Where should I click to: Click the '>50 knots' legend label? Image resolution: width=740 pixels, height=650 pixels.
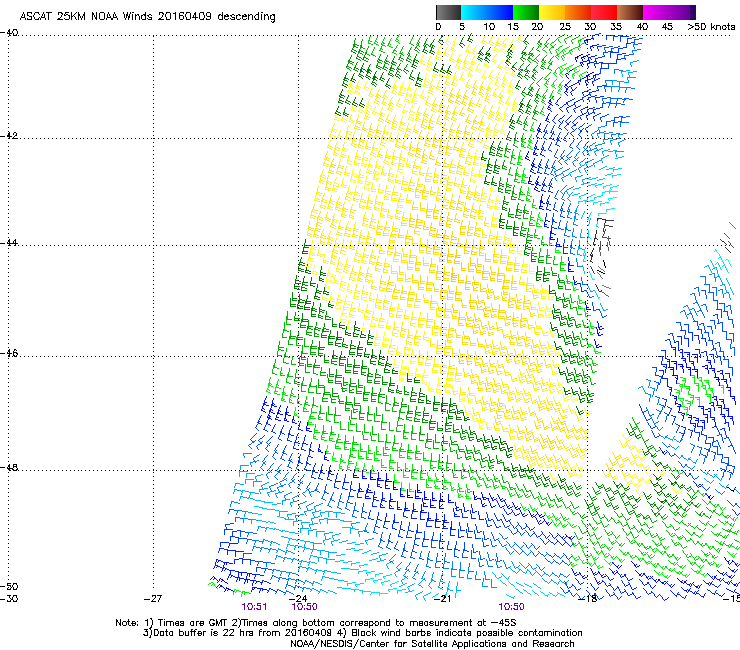(x=711, y=27)
